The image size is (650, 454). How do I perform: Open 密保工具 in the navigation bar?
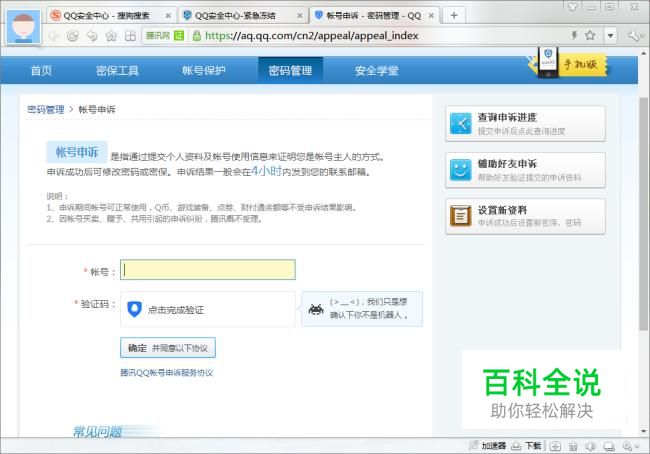[x=117, y=70]
